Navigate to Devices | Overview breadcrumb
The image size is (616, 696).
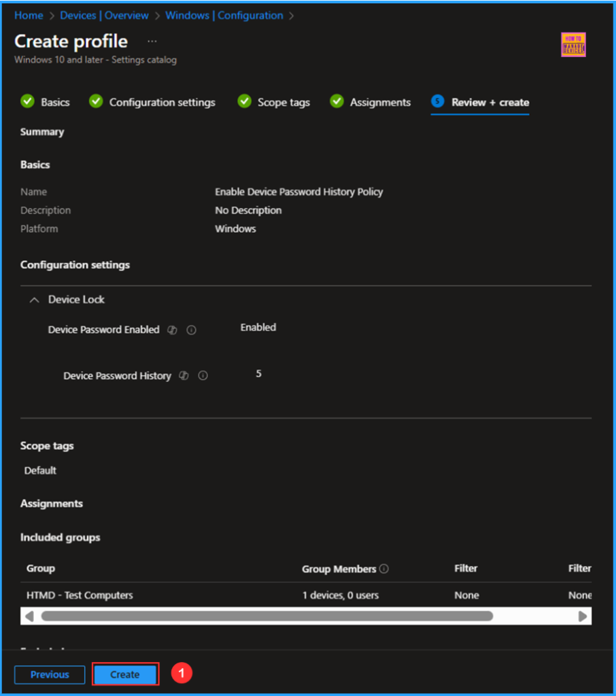click(x=105, y=16)
